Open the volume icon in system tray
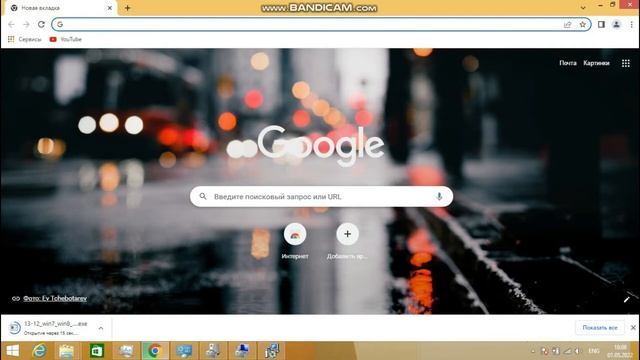This screenshot has width=640, height=360. [x=578, y=351]
